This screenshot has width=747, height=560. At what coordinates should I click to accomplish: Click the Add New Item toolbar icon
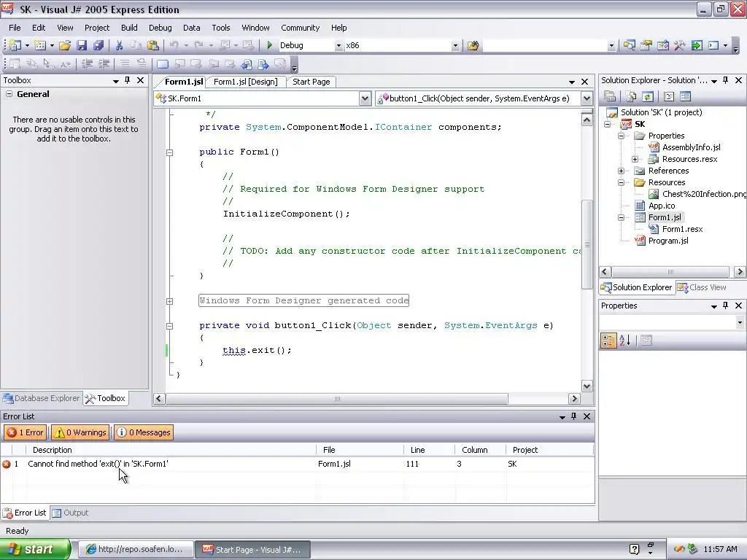40,45
